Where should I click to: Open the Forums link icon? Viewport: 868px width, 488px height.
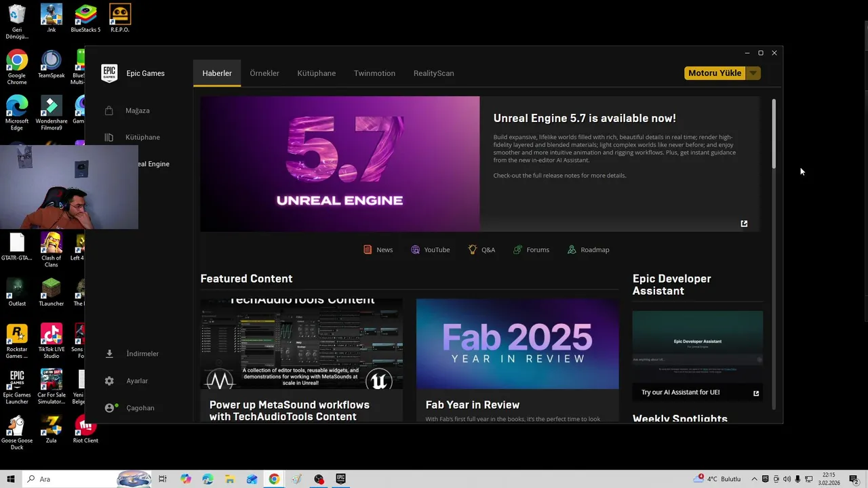point(517,249)
